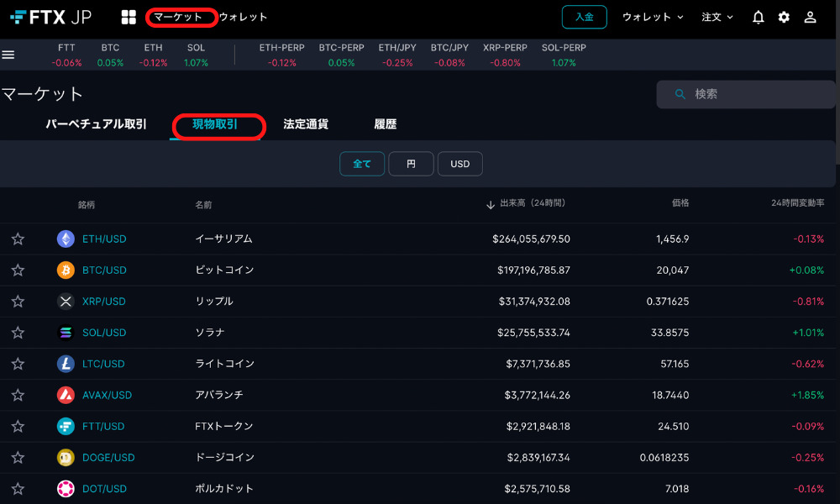The image size is (840, 504).
Task: Open the XRP/USD market link
Action: click(104, 301)
